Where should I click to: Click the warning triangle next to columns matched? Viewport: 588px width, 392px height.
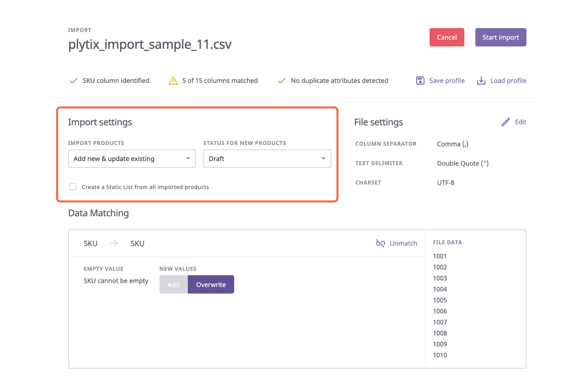[x=173, y=80]
